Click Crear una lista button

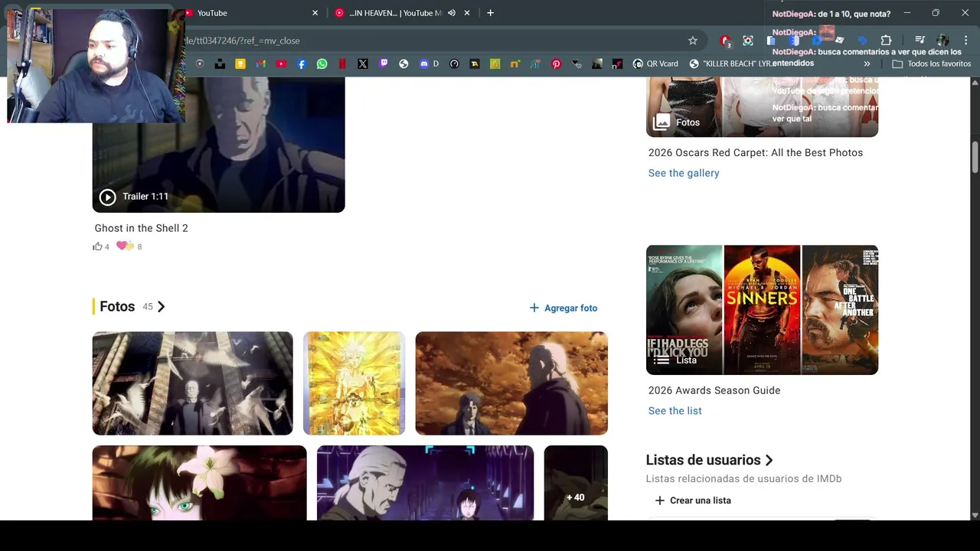[x=693, y=500]
